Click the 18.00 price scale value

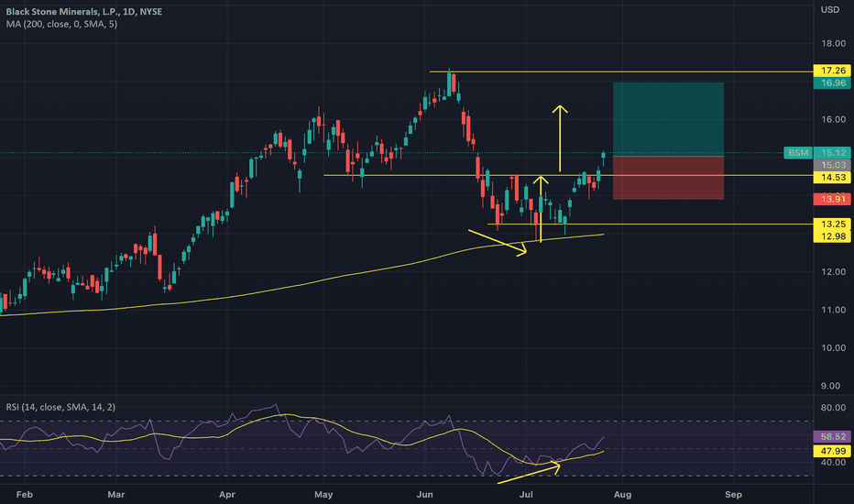coord(833,44)
